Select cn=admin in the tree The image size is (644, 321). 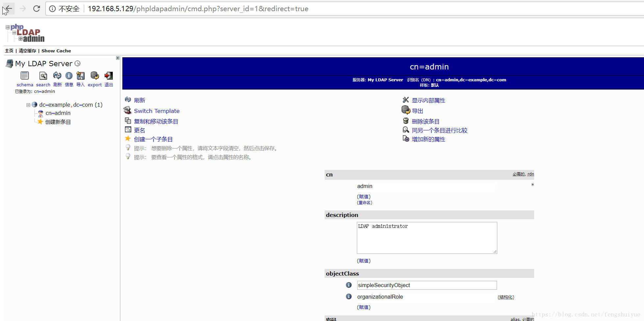(58, 113)
